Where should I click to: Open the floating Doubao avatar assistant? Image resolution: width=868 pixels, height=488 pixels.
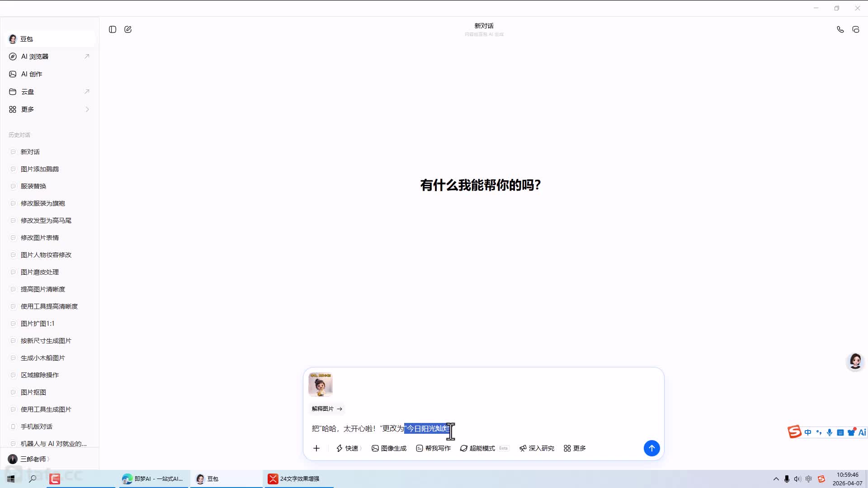click(x=855, y=361)
